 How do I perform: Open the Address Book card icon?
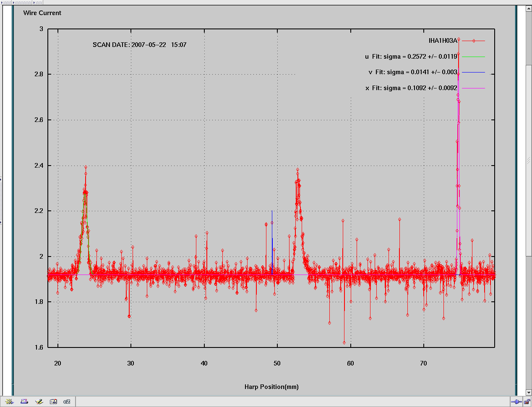click(53, 402)
